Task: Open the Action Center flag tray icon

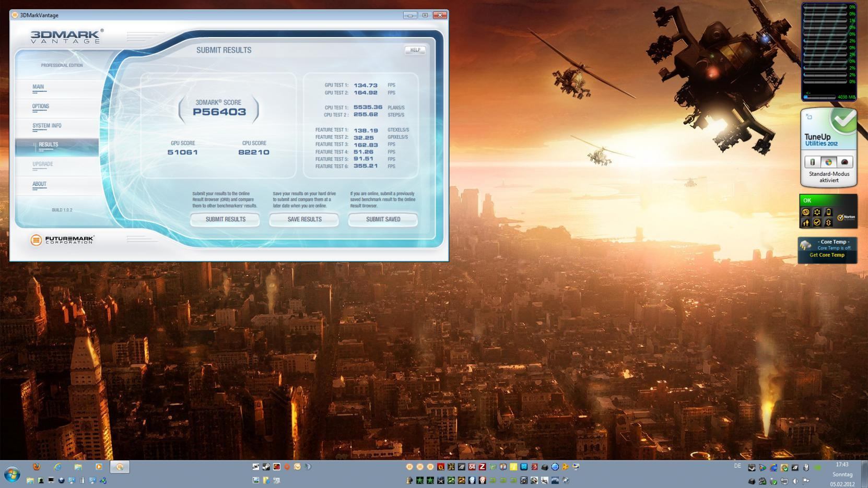Action: point(806,481)
